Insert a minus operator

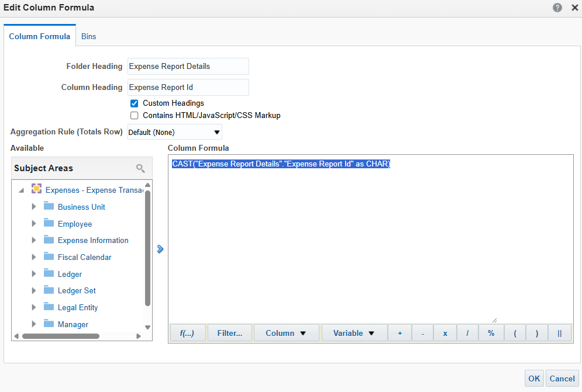[422, 333]
